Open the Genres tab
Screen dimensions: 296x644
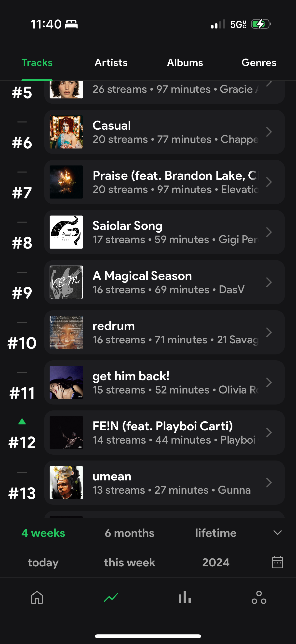[x=259, y=63]
